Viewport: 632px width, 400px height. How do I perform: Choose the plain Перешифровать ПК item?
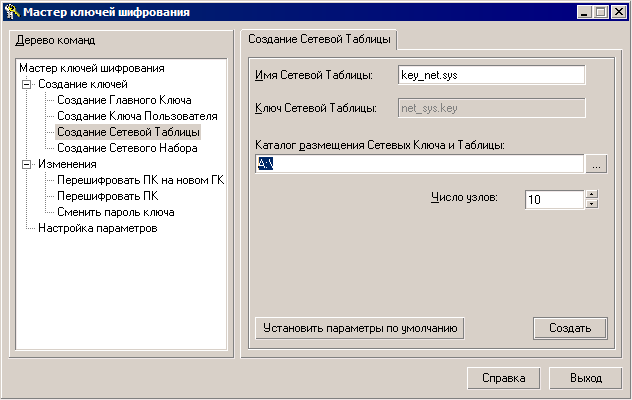click(x=108, y=196)
